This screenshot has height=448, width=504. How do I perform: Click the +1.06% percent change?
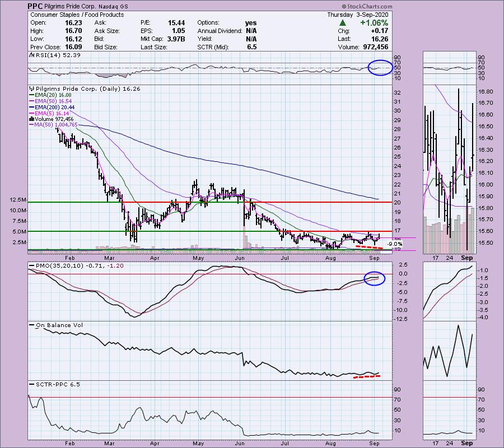tap(374, 23)
